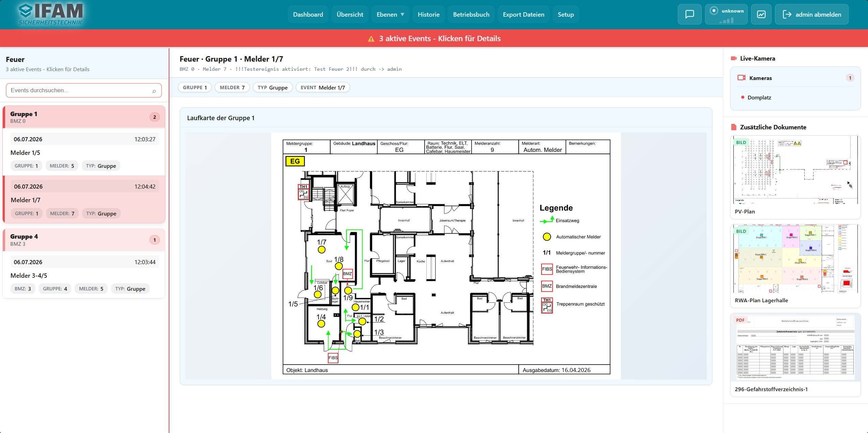Click the Zusätzliche Dokumente file icon

(x=734, y=127)
